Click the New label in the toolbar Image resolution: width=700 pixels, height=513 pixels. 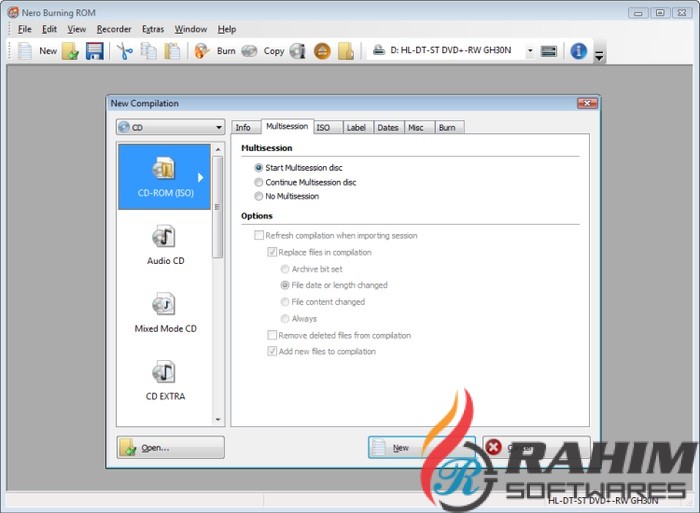(48, 51)
